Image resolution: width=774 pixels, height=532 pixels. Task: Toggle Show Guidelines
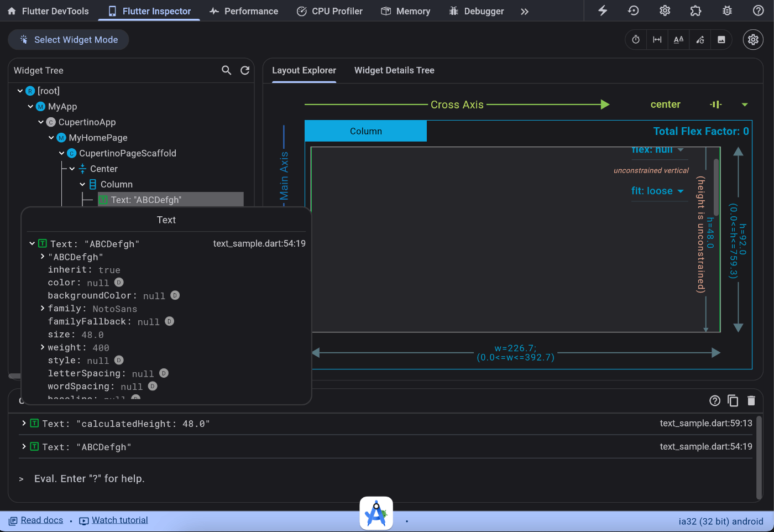tap(657, 39)
